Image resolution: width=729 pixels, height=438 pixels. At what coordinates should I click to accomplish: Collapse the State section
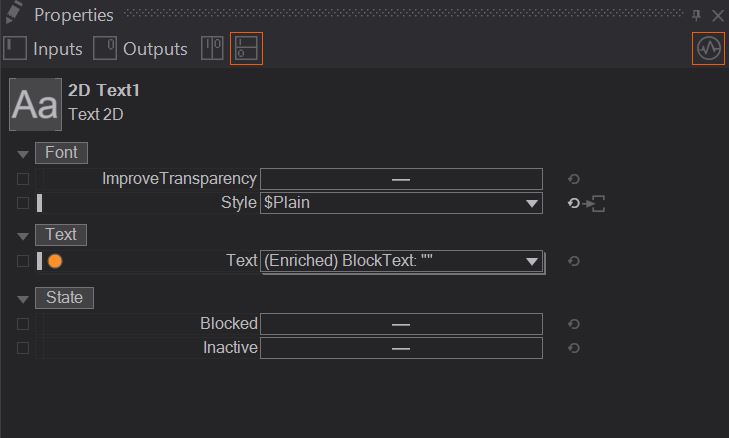pos(23,298)
